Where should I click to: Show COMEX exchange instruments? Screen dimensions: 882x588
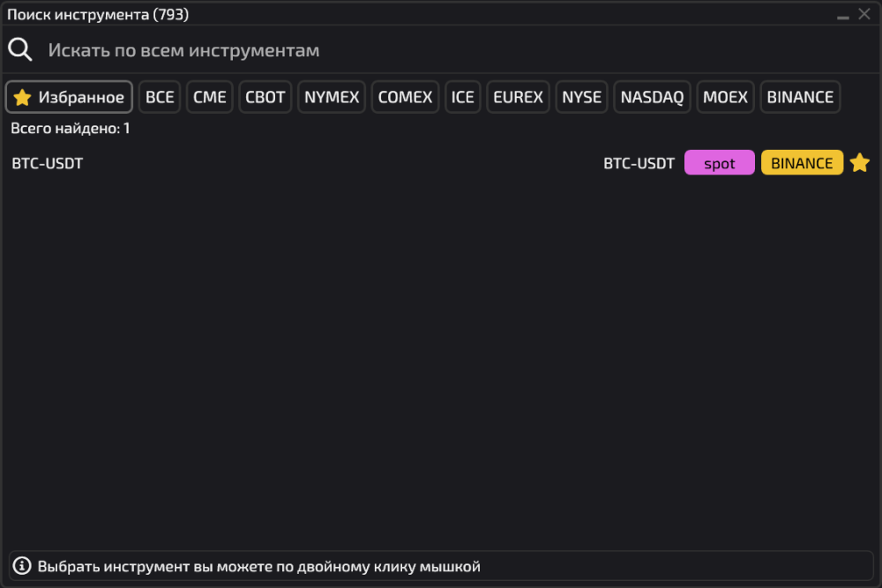(x=406, y=97)
